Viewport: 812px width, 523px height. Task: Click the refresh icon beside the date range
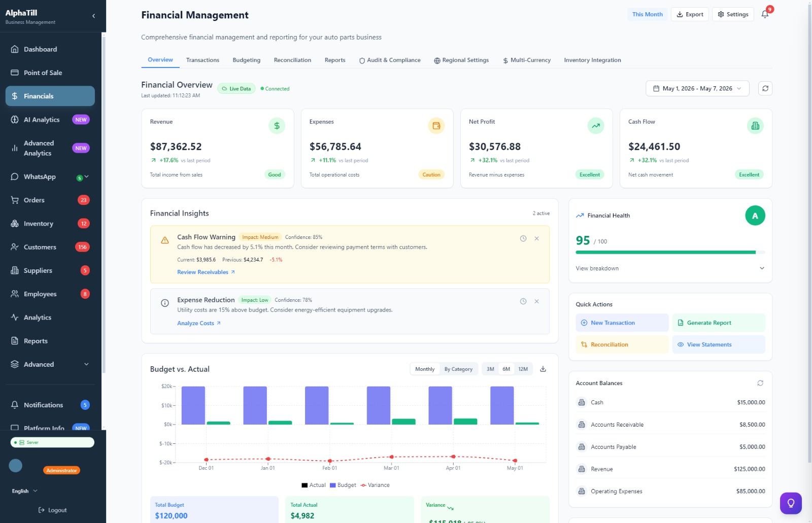point(765,88)
